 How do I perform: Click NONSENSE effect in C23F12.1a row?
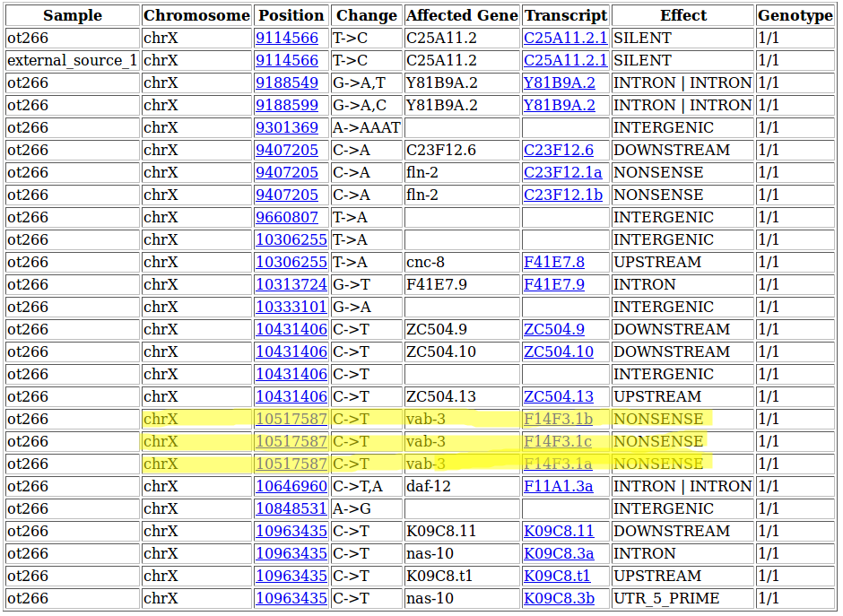tap(682, 172)
